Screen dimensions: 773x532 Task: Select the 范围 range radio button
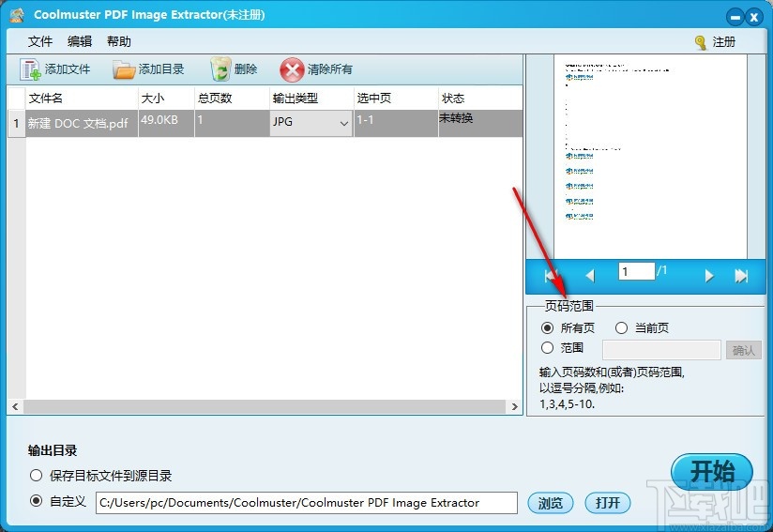[x=547, y=347]
